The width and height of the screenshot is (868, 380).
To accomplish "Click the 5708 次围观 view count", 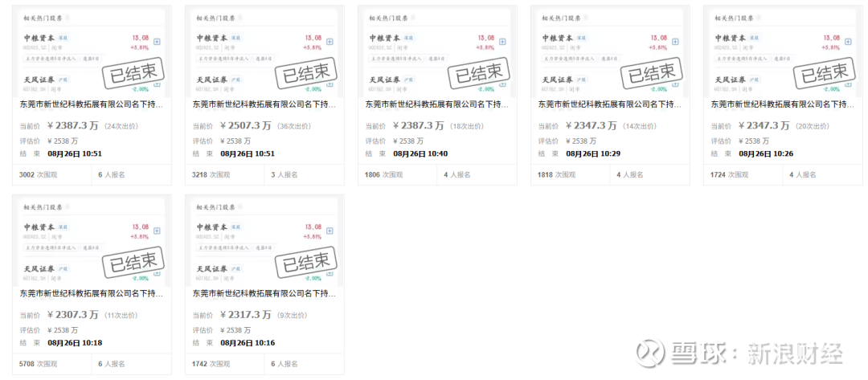I will tap(39, 364).
